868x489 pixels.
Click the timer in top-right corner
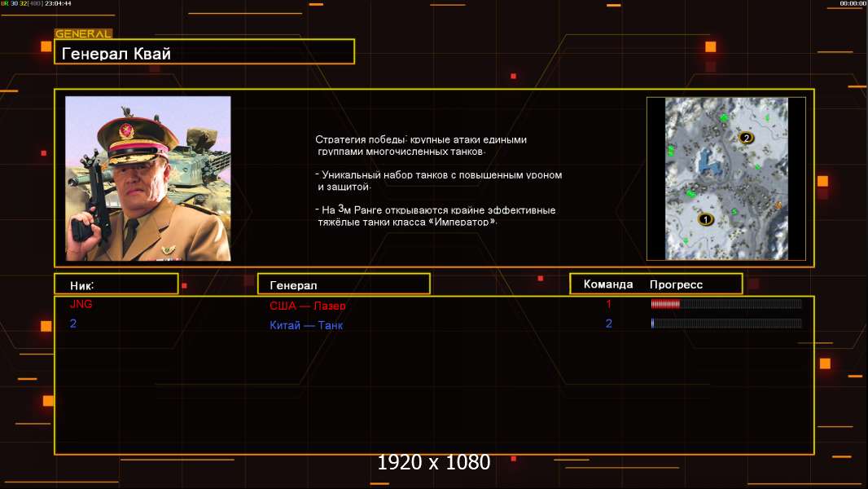pos(852,4)
